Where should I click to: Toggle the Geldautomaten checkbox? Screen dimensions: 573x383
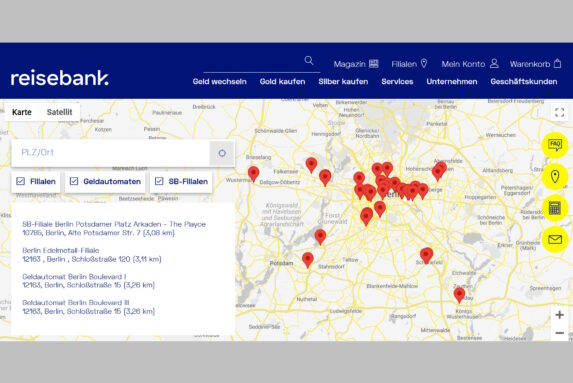[74, 181]
